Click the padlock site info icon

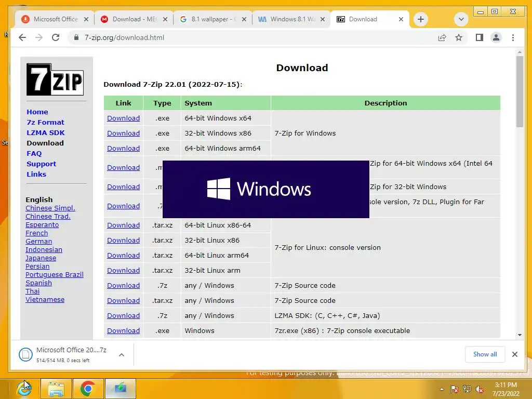click(76, 37)
